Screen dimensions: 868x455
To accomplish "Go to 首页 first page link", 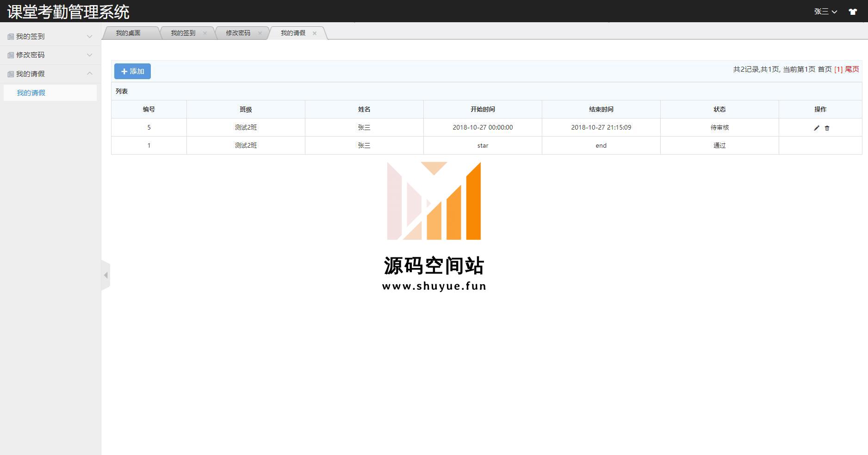I will (x=825, y=69).
